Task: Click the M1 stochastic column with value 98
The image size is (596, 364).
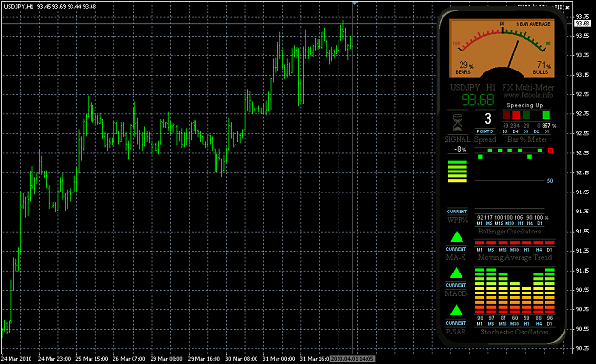Action: (x=480, y=291)
